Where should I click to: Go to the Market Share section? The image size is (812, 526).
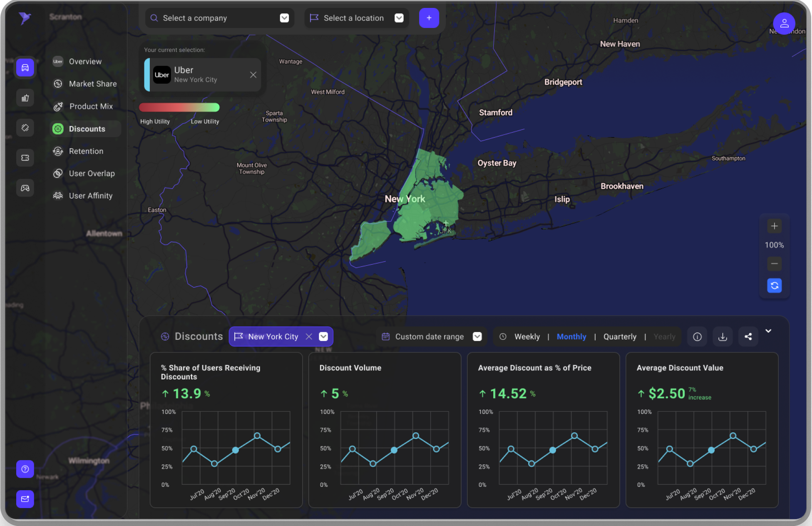pos(92,84)
